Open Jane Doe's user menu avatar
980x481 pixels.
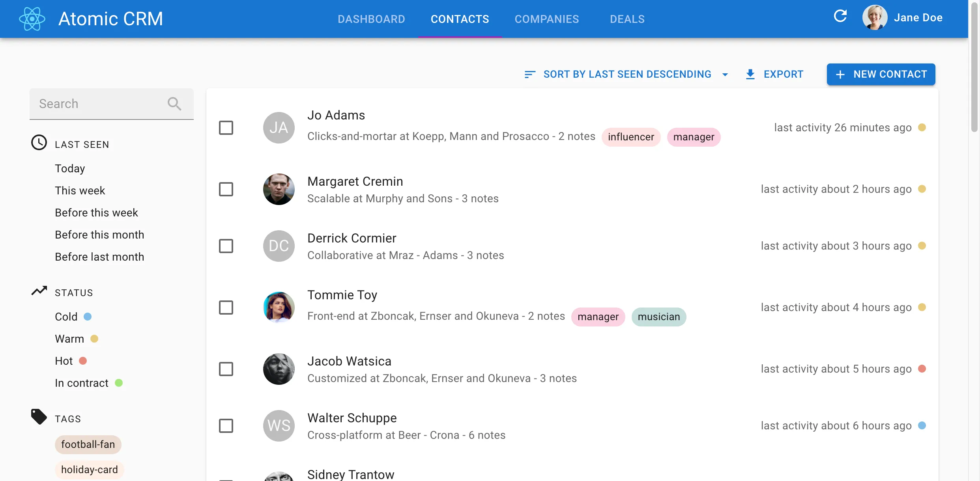coord(874,17)
